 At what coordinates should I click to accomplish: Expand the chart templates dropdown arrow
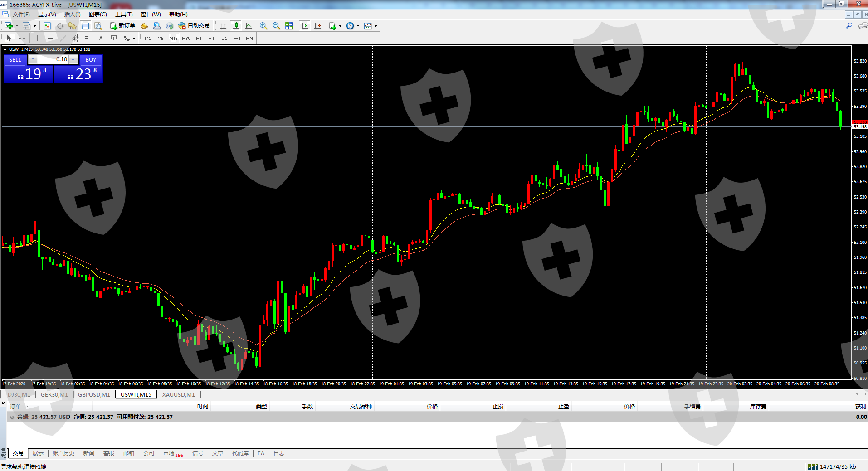[x=375, y=26]
